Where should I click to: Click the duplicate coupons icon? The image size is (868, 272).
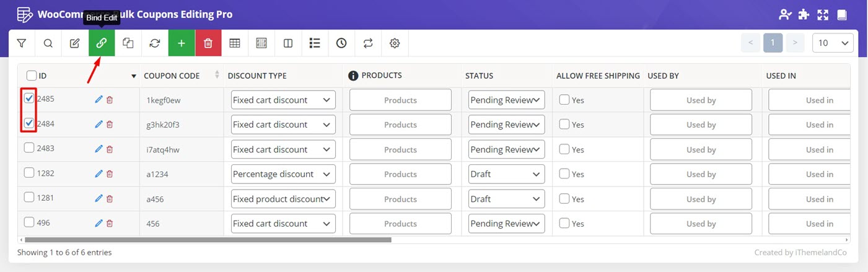128,43
